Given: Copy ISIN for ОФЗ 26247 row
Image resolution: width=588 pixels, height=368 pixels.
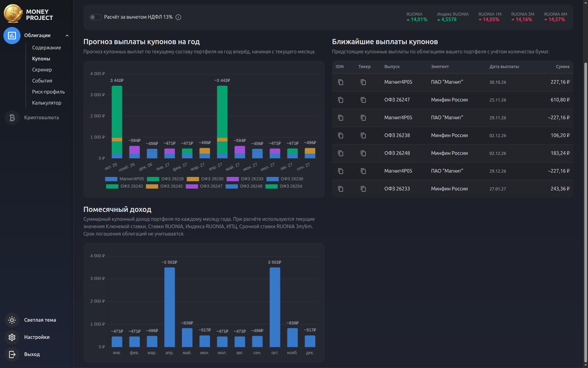Looking at the screenshot, I should (340, 100).
